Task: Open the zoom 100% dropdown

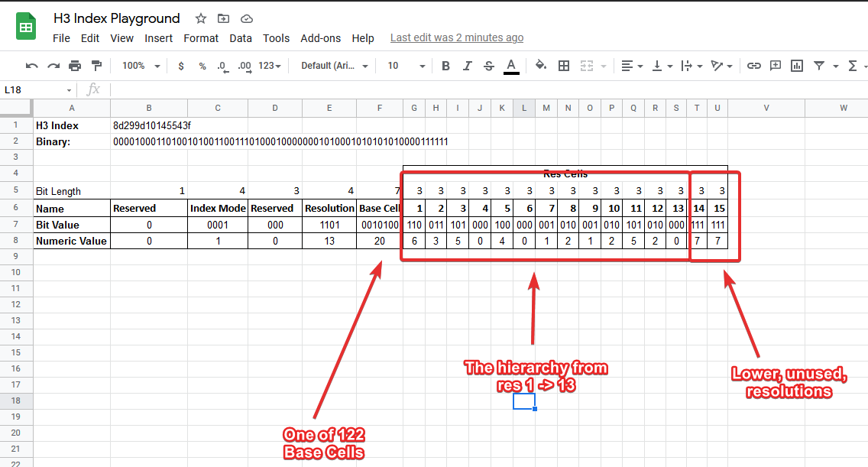Action: [141, 66]
